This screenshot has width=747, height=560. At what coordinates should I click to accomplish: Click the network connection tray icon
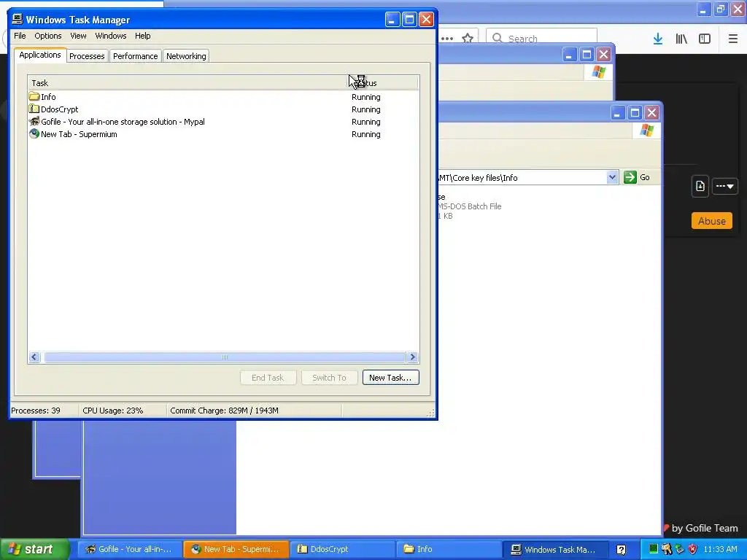point(679,549)
